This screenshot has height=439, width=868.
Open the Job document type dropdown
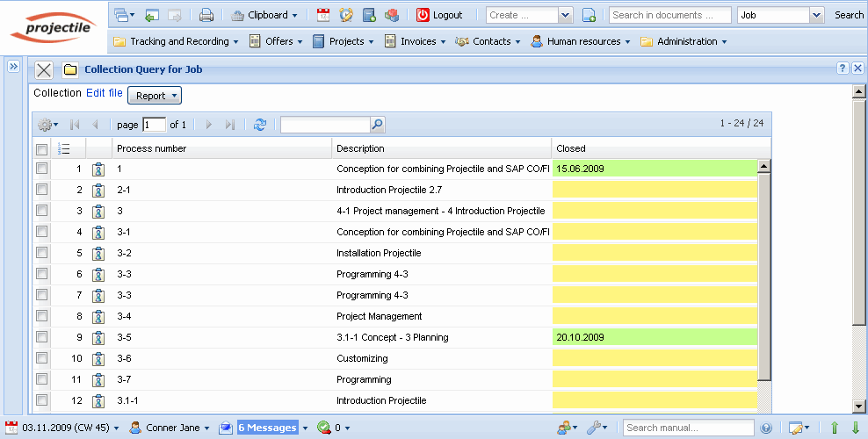tap(816, 15)
